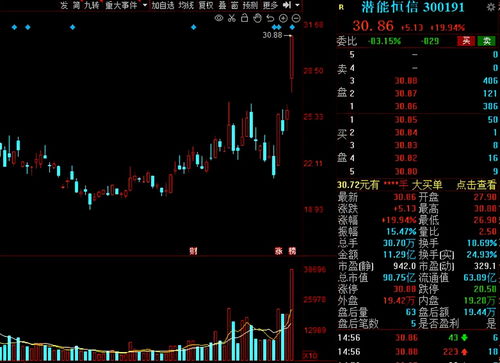
Task: Toggle chart visibility eye icon
Action: [219, 18]
